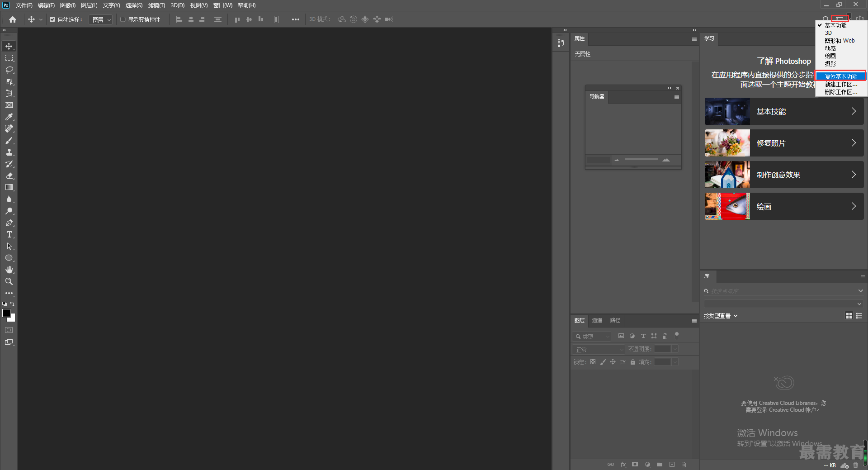868x470 pixels.
Task: Select the Rectangular Marquee tool
Action: click(9, 58)
